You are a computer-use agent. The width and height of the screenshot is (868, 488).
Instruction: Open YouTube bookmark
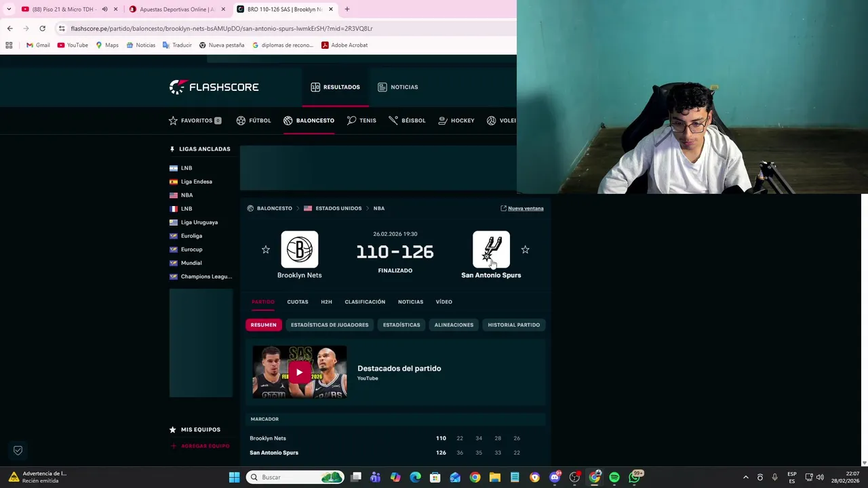coord(73,45)
